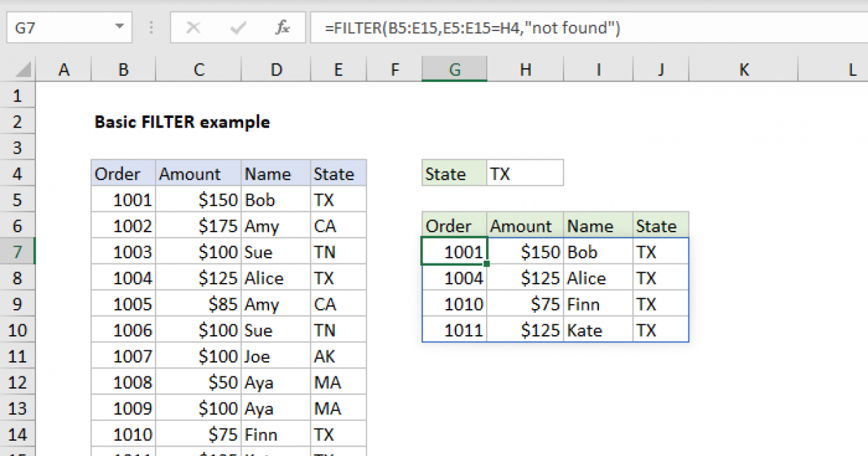Cancel formula entry with the X icon
The image size is (868, 456).
coord(193,28)
